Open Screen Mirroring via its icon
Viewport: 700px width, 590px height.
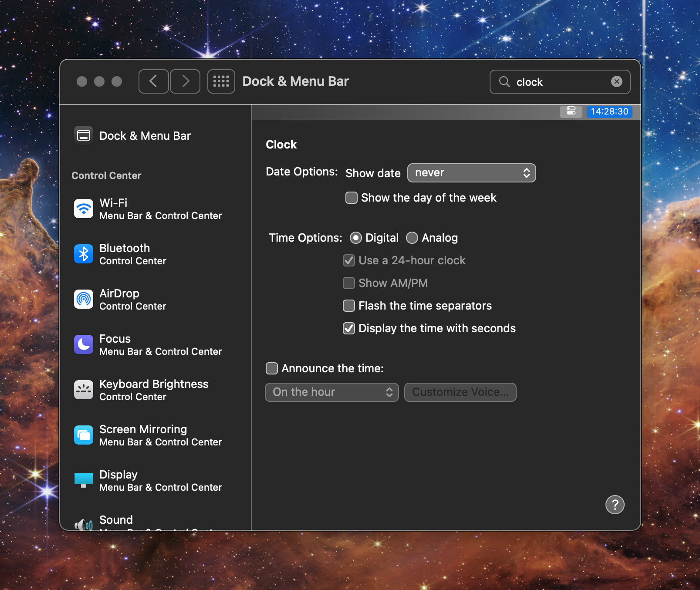pos(84,435)
